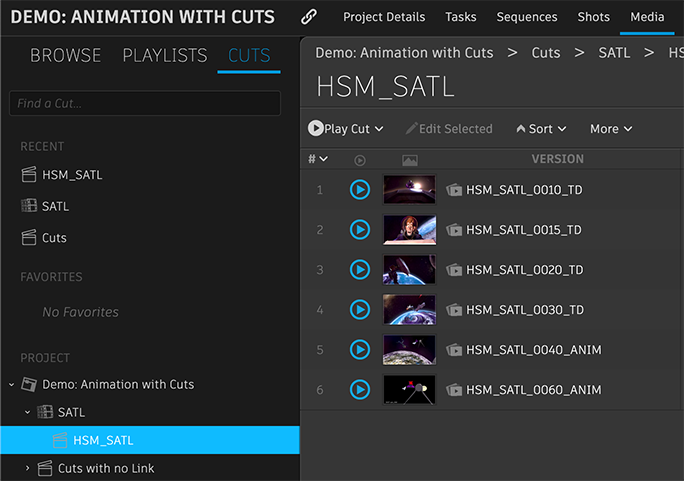Viewport: 684px width, 481px height.
Task: Click version icon next to HSM_SATL_0015_TD
Action: [x=454, y=230]
